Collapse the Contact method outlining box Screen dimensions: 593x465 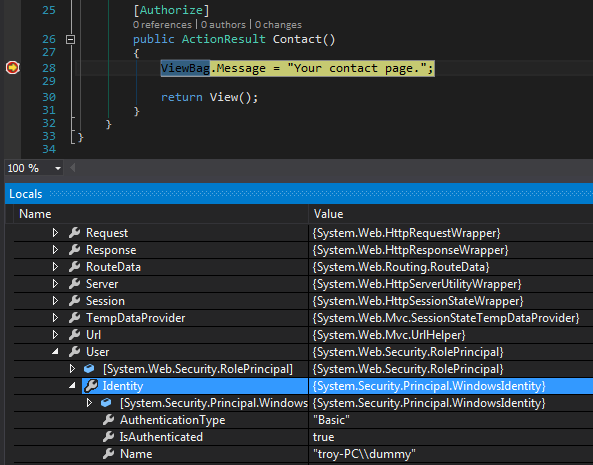[70, 39]
